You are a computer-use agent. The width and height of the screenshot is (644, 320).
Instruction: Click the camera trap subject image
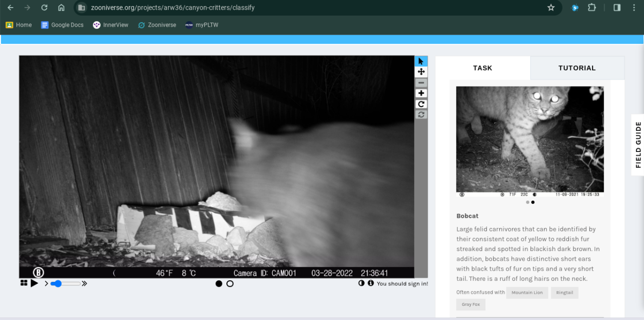[217, 167]
